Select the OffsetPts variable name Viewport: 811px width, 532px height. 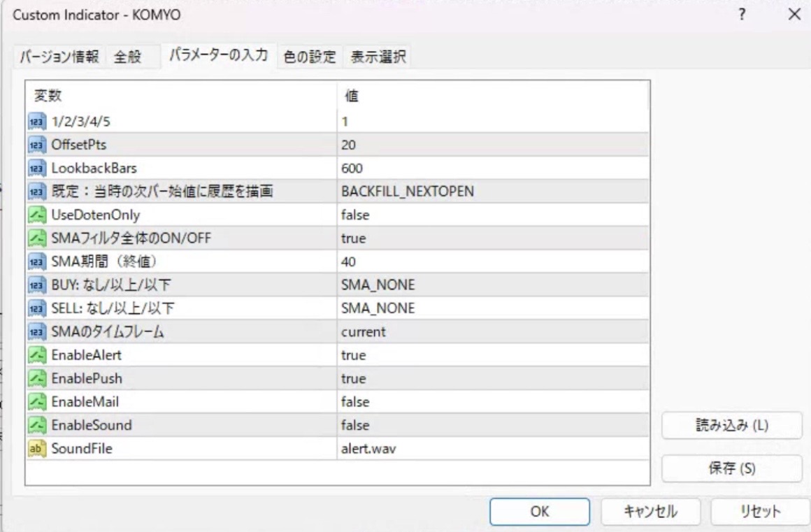78,145
